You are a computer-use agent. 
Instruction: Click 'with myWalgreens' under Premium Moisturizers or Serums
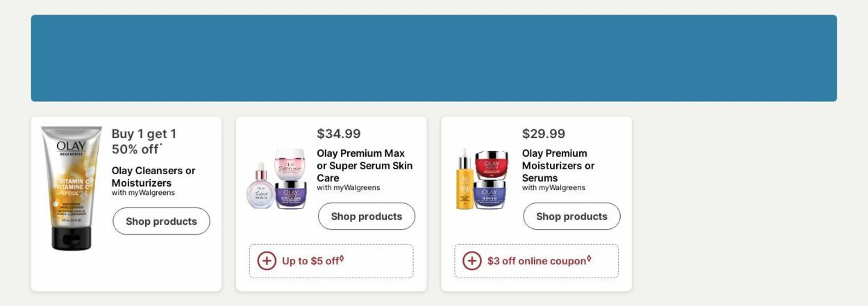[553, 188]
